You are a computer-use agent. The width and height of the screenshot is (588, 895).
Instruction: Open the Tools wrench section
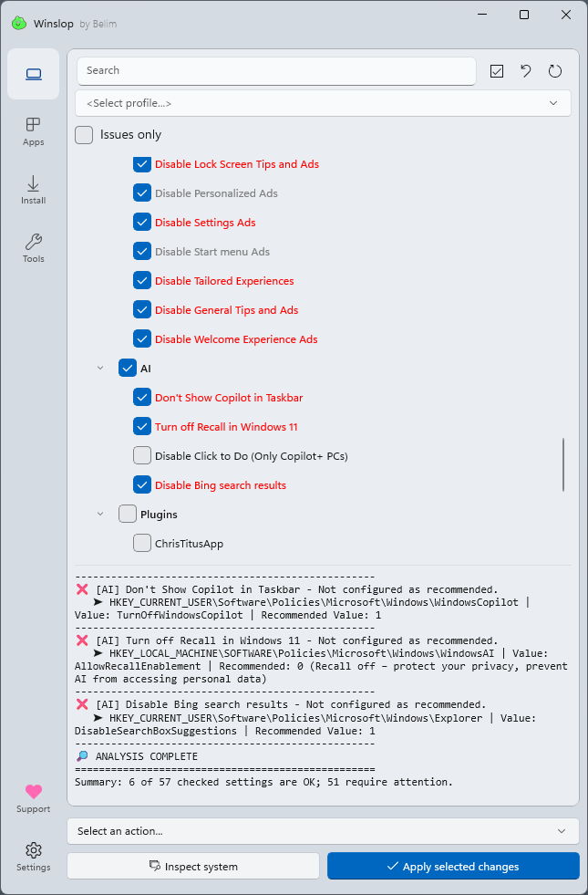(34, 248)
